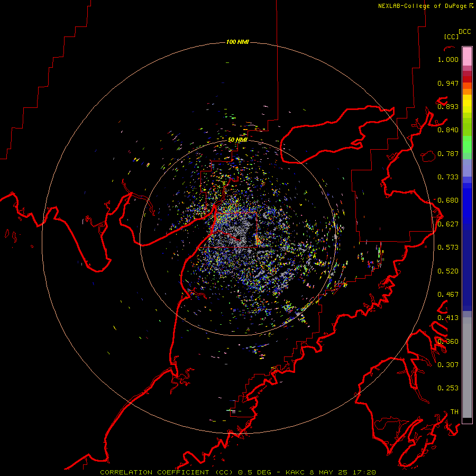Click the 0.573 scale value
This screenshot has height=476, width=476.
tap(448, 248)
